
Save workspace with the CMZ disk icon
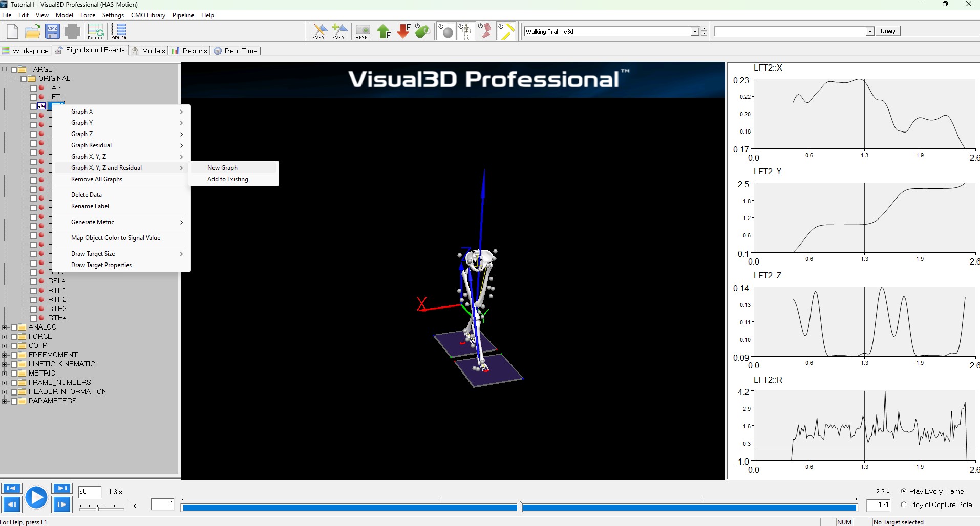tap(52, 31)
